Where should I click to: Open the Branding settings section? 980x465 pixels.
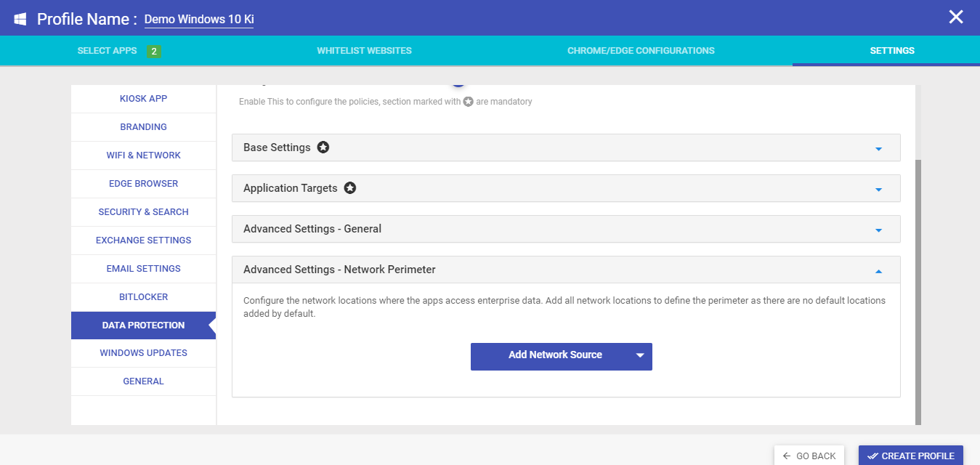143,127
